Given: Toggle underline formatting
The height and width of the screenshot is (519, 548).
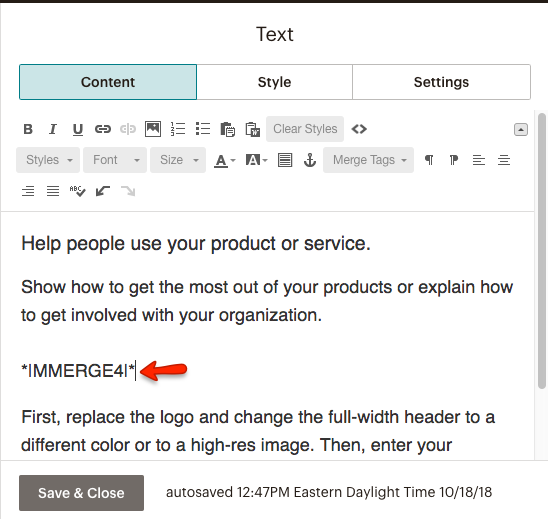Looking at the screenshot, I should point(78,129).
